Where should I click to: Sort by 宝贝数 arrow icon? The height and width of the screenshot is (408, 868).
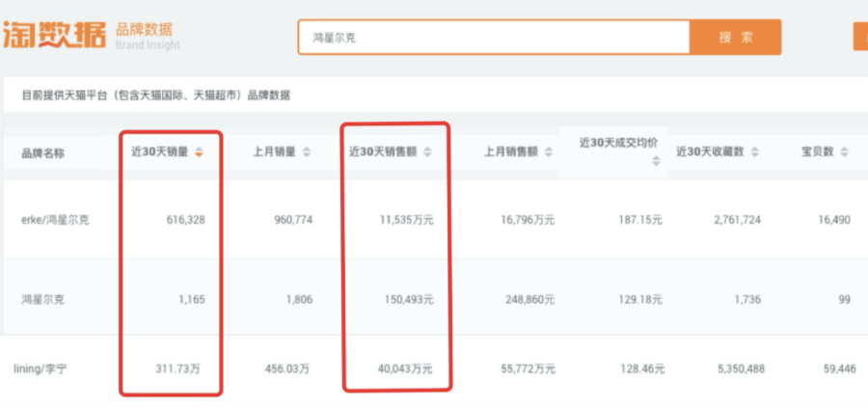[844, 152]
